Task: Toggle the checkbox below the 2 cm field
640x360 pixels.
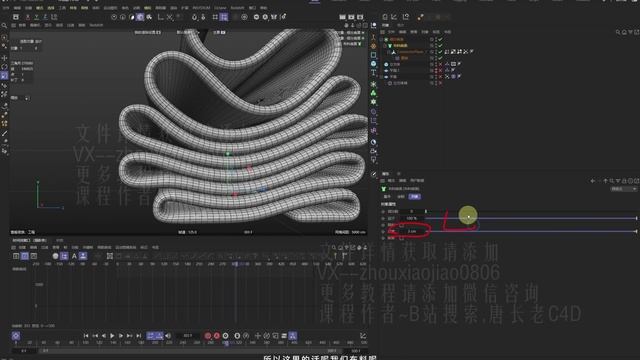Action: point(401,238)
